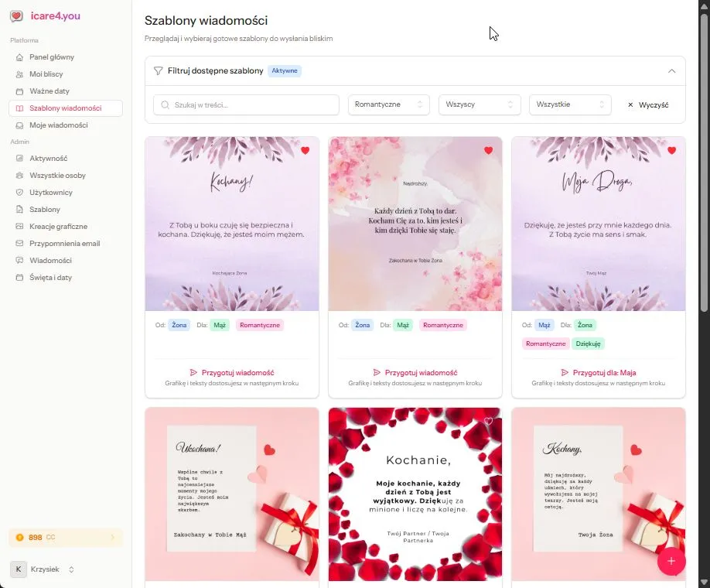Open the Kochany, gift card thumbnail
Viewport: 710px width, 588px height.
pos(598,494)
